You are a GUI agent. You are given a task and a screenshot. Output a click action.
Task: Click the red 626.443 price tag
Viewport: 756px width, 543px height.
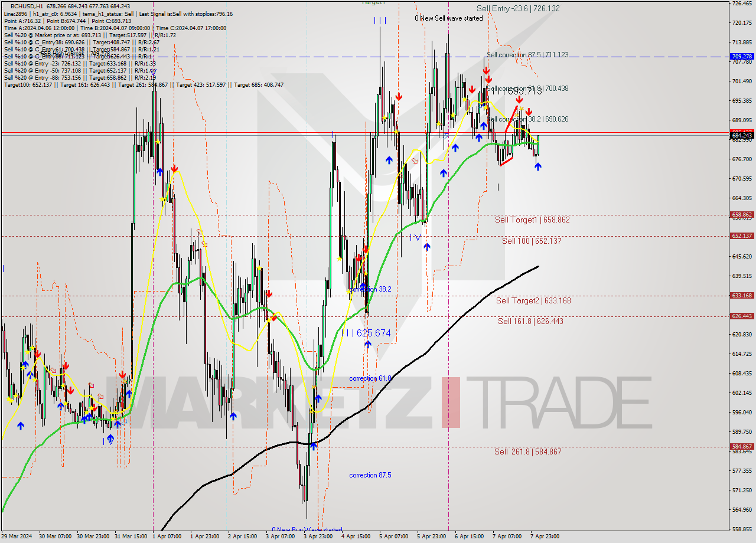pos(742,316)
